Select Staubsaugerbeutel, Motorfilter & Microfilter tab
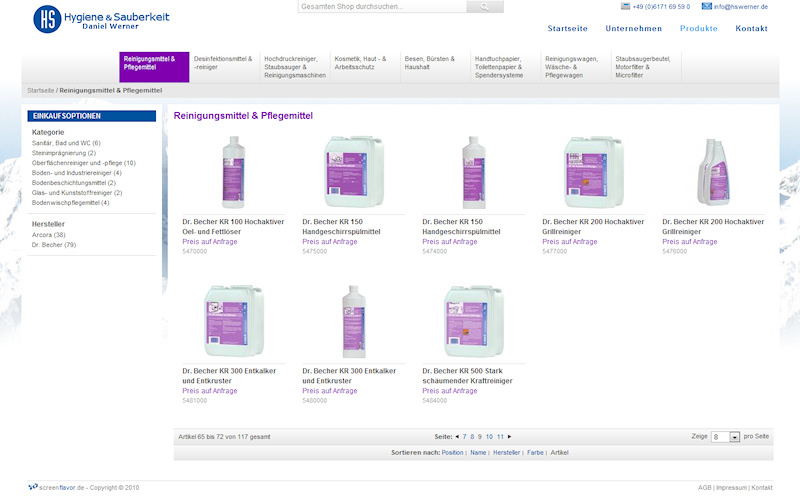Viewport: 800px width, 500px height. click(646, 67)
